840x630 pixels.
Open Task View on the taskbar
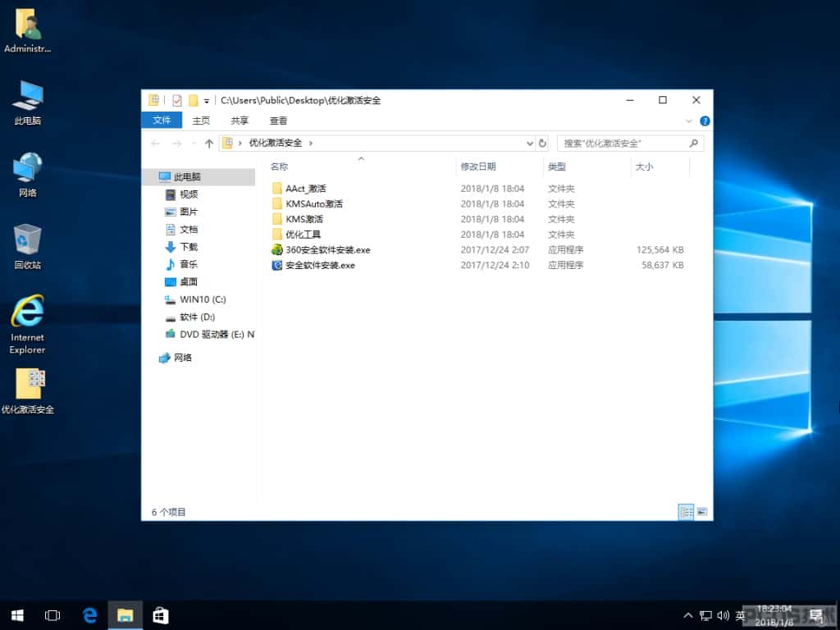(52, 615)
